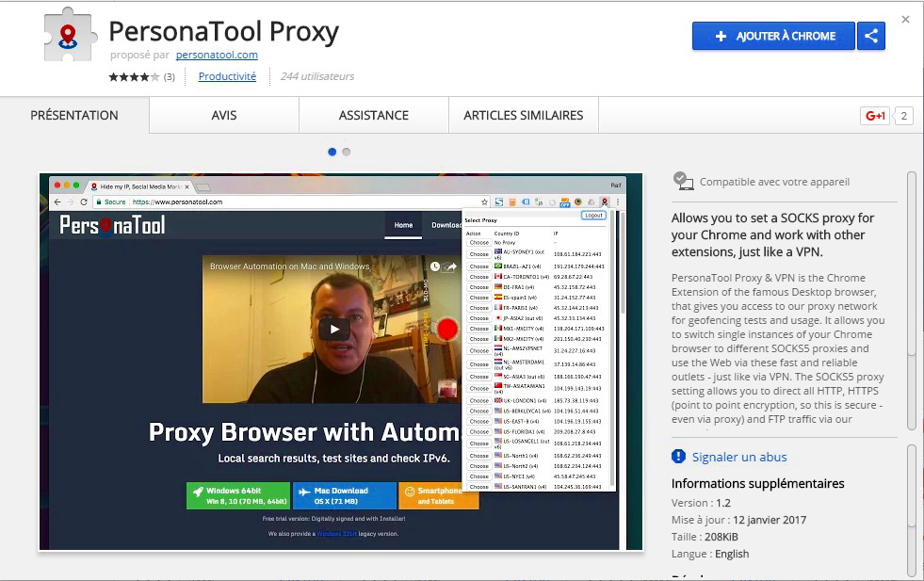The width and height of the screenshot is (924, 581).
Task: Select the second carousel dot
Action: pos(347,151)
